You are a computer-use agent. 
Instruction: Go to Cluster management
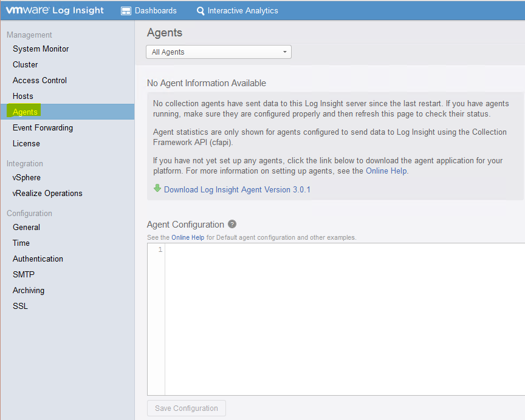25,64
